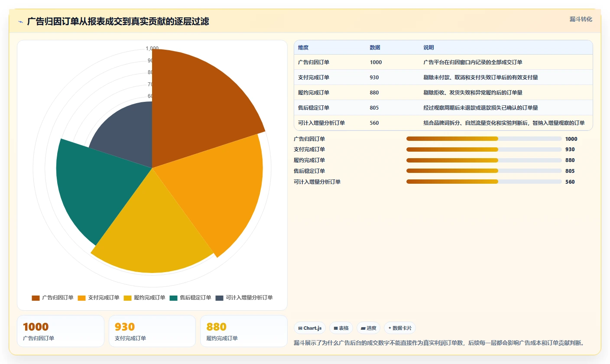The height and width of the screenshot is (364, 610).
Task: Click the 930 value in the table
Action: click(x=374, y=78)
